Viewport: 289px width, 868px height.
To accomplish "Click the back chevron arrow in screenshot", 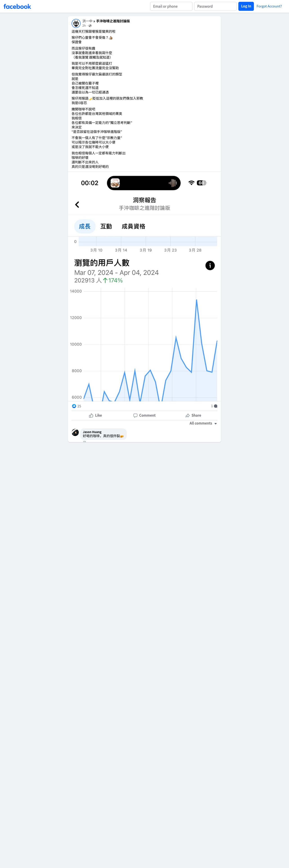I will [77, 205].
